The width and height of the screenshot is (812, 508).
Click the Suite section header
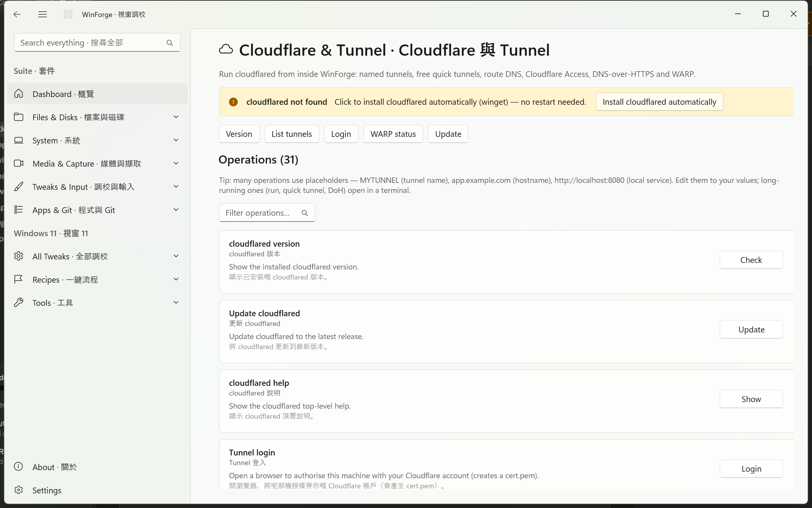[34, 71]
